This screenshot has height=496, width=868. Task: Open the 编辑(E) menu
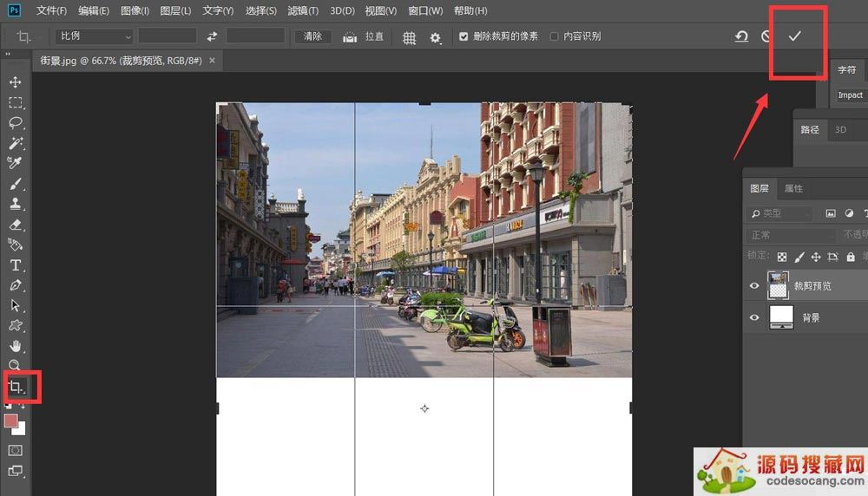pyautogui.click(x=94, y=10)
